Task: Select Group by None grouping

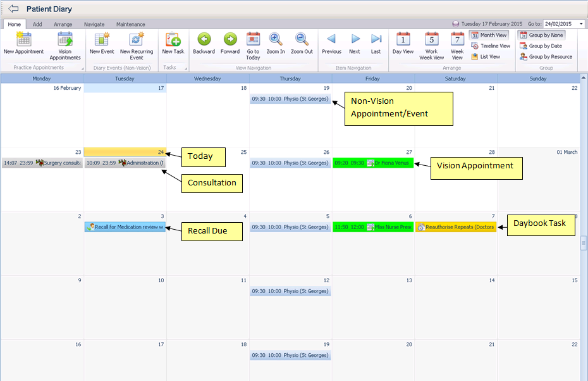Action: point(541,35)
